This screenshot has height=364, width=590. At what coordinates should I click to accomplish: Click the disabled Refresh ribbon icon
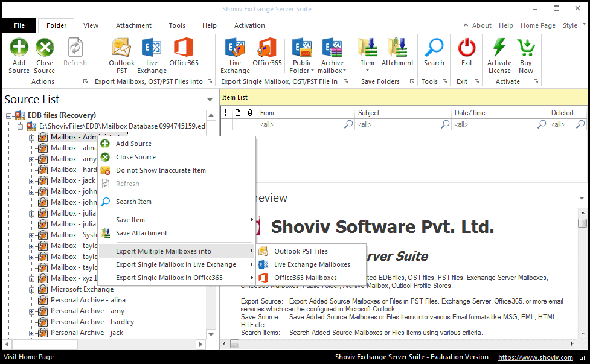[75, 47]
